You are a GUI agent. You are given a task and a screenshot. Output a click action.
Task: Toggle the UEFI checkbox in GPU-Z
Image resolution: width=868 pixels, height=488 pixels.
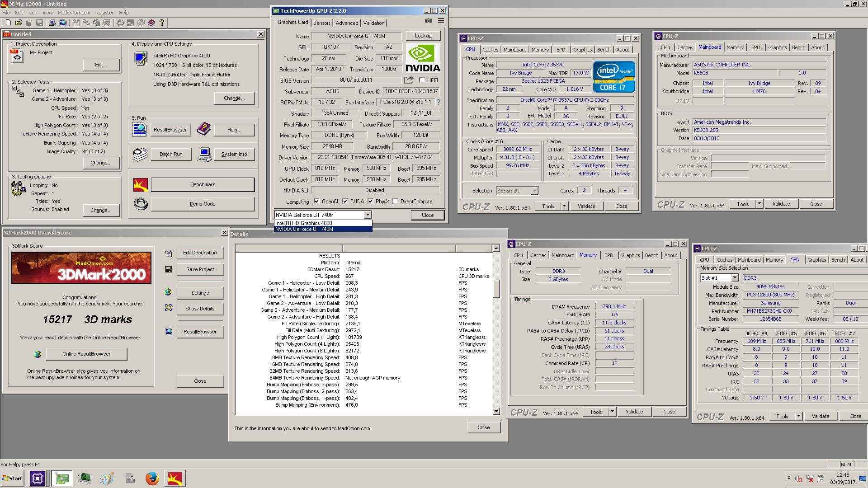(422, 80)
